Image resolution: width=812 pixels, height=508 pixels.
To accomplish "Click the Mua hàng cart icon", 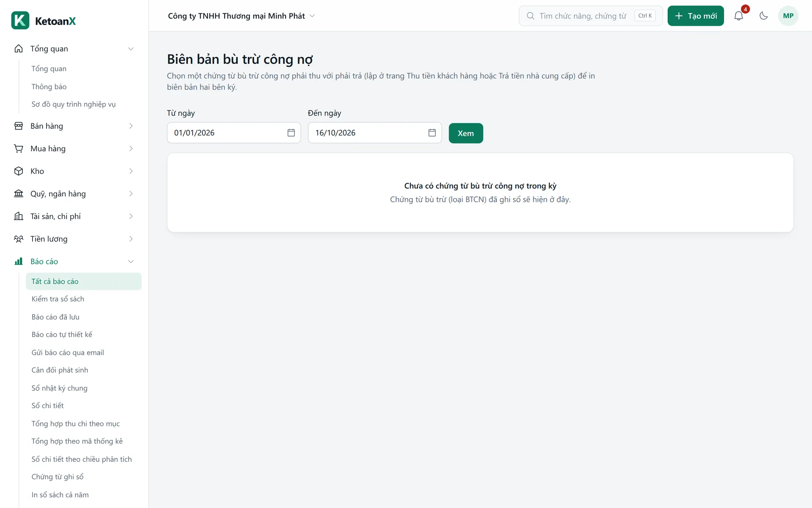I will (x=19, y=149).
